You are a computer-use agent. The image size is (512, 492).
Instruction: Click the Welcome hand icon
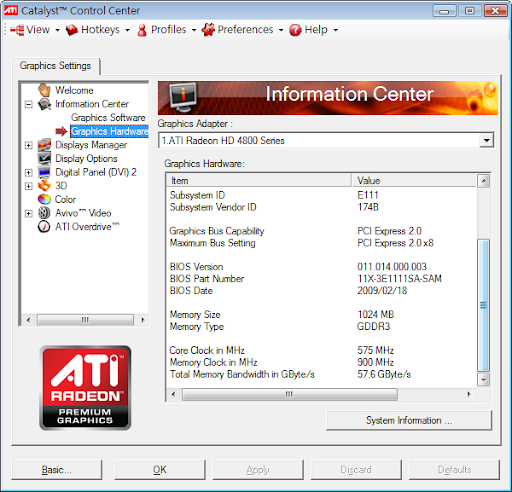[44, 90]
